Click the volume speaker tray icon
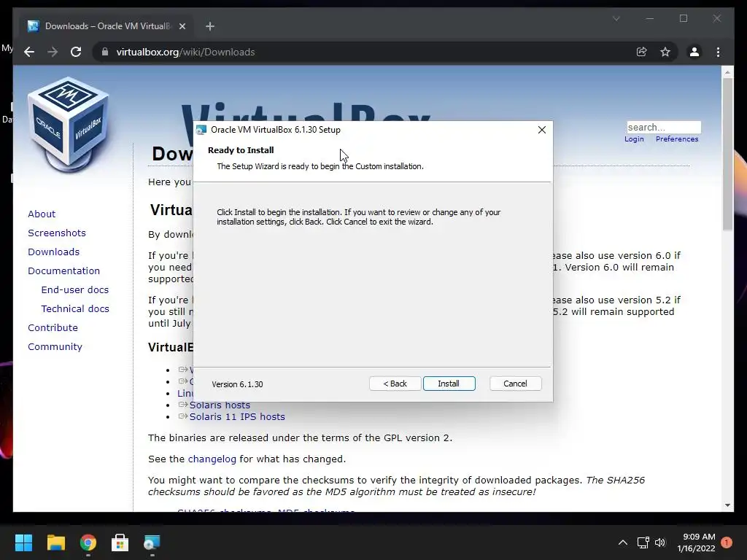Image resolution: width=747 pixels, height=560 pixels. tap(659, 542)
